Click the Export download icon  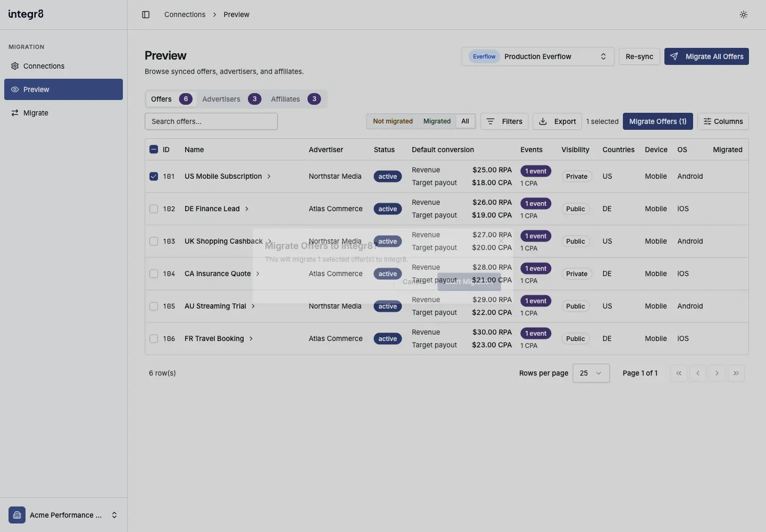[x=543, y=121]
